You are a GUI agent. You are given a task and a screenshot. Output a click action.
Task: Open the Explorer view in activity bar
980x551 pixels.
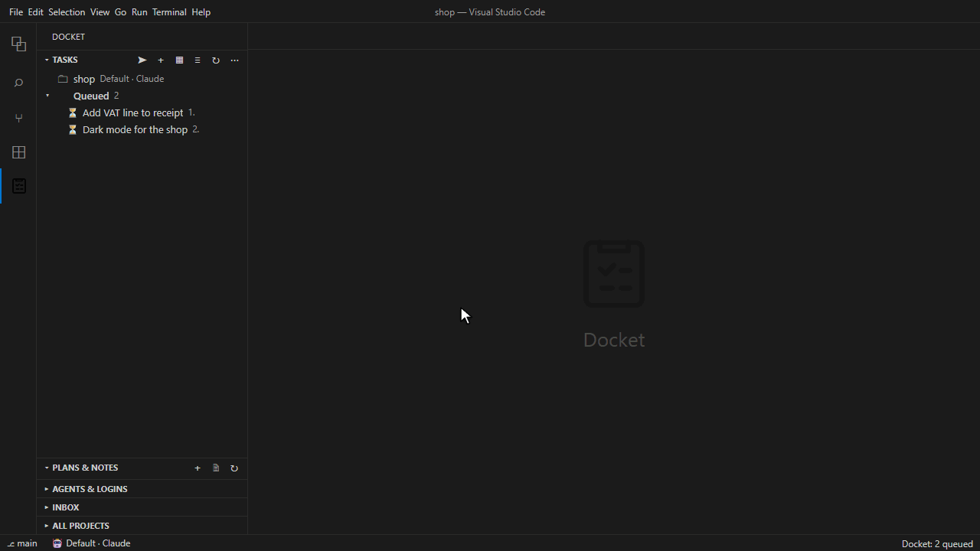[18, 44]
